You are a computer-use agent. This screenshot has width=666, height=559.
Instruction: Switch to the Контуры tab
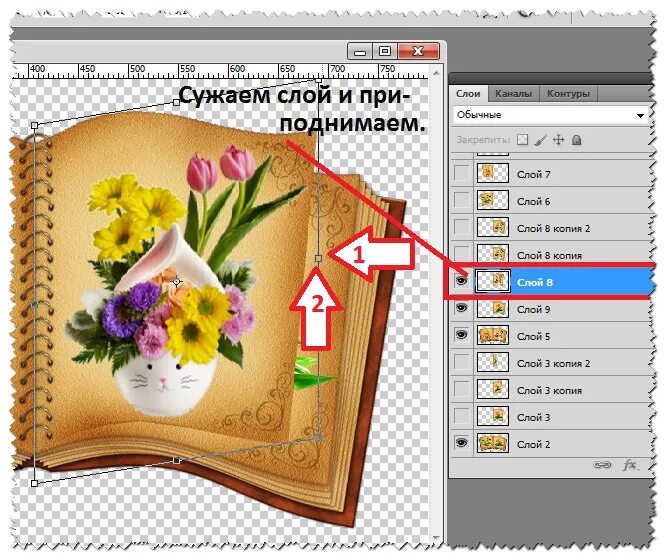click(x=568, y=94)
